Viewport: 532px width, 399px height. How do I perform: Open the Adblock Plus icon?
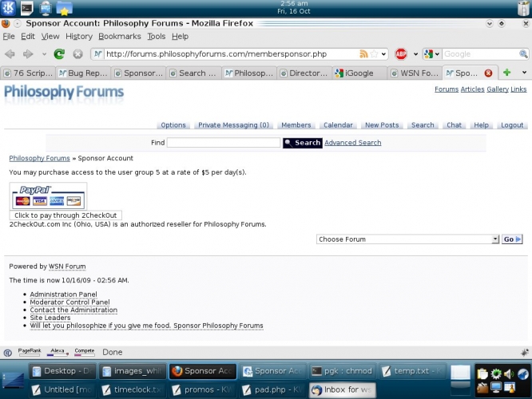coord(401,54)
